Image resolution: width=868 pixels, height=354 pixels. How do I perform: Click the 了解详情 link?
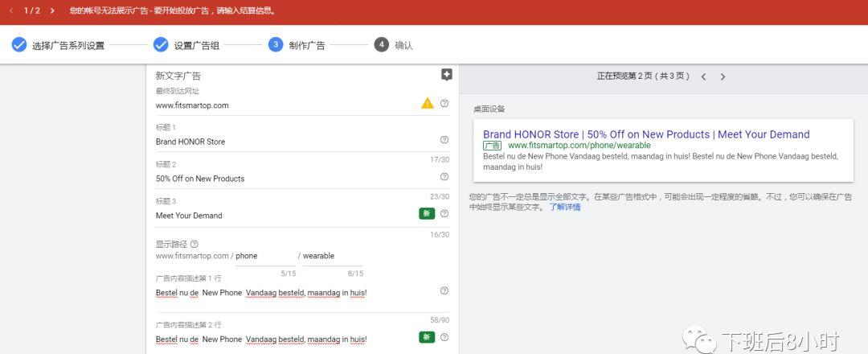click(x=565, y=208)
